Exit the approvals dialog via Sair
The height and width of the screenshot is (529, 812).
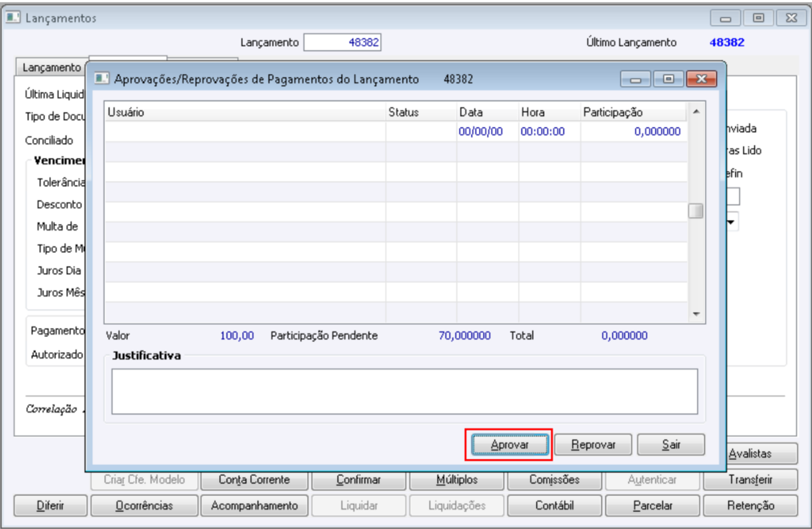pyautogui.click(x=670, y=444)
